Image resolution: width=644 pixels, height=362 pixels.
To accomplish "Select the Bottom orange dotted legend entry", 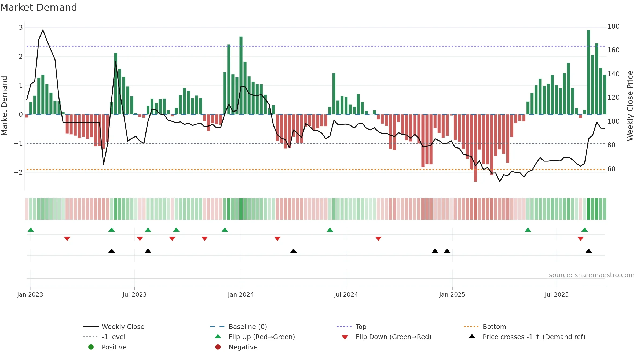I will point(485,327).
